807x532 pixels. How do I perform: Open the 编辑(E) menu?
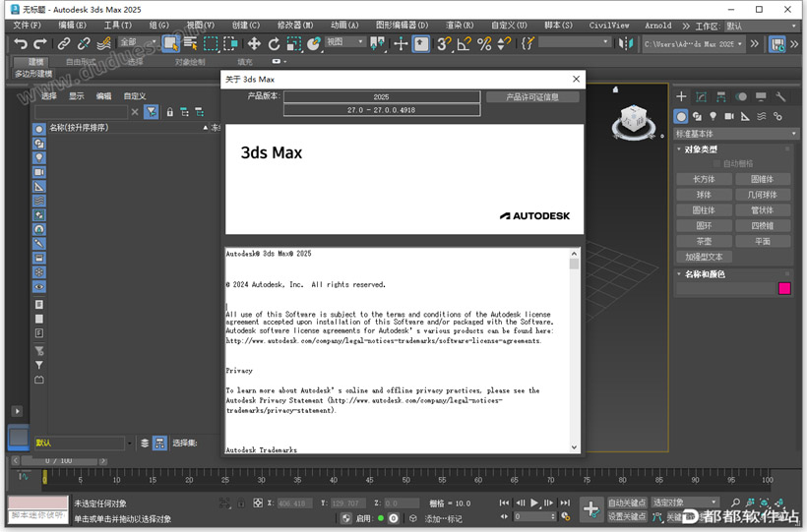[x=72, y=26]
